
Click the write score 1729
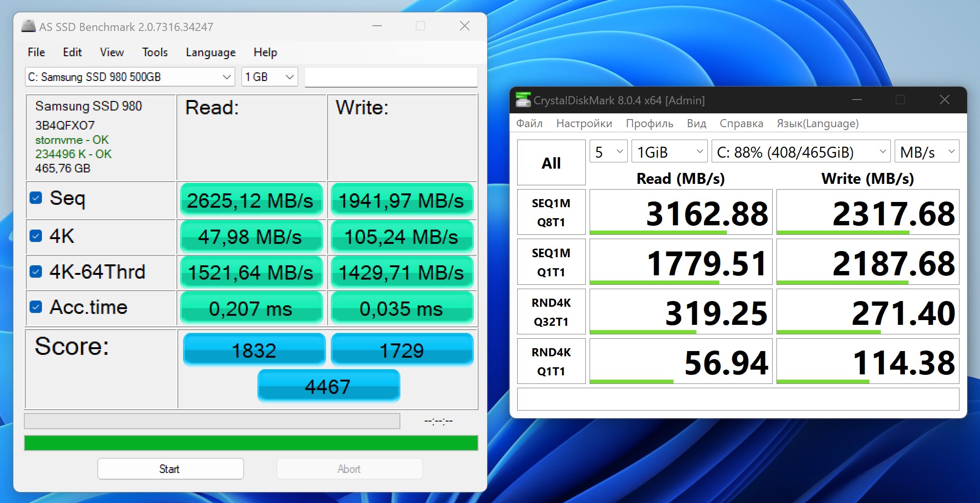[402, 350]
